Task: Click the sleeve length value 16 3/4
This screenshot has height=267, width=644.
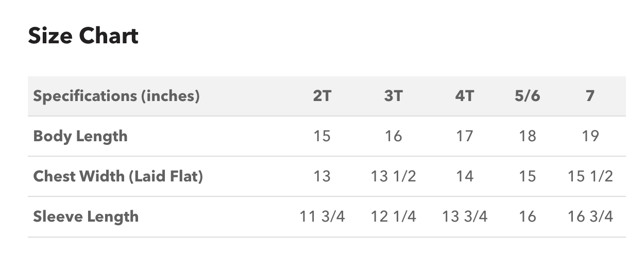Action: (x=590, y=216)
